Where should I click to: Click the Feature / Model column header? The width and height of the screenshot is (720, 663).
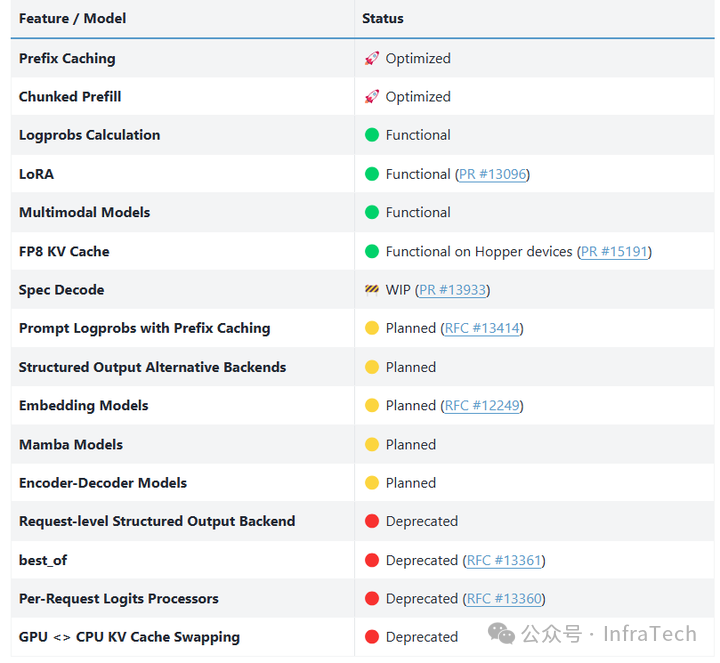[x=73, y=18]
